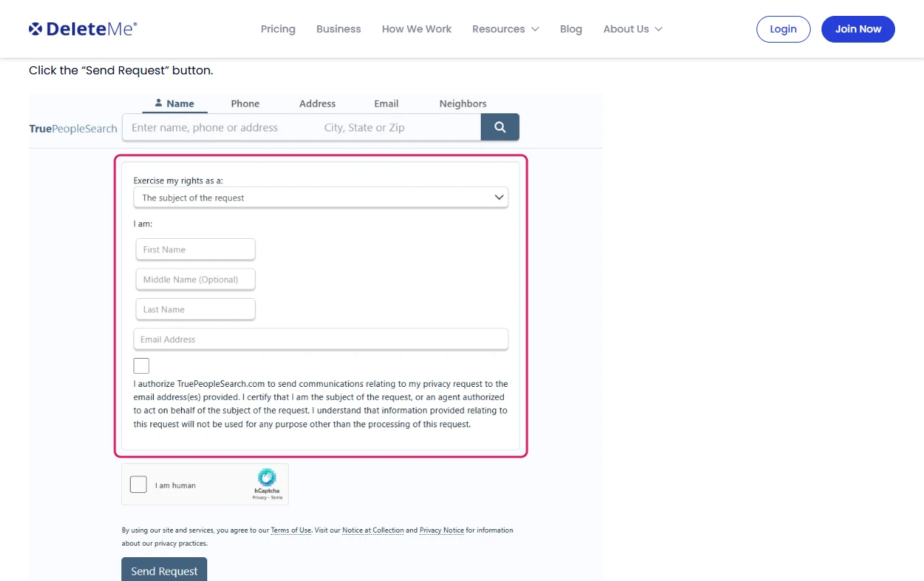Click into the First Name field
Screen dimensions: 924x581
tap(196, 250)
